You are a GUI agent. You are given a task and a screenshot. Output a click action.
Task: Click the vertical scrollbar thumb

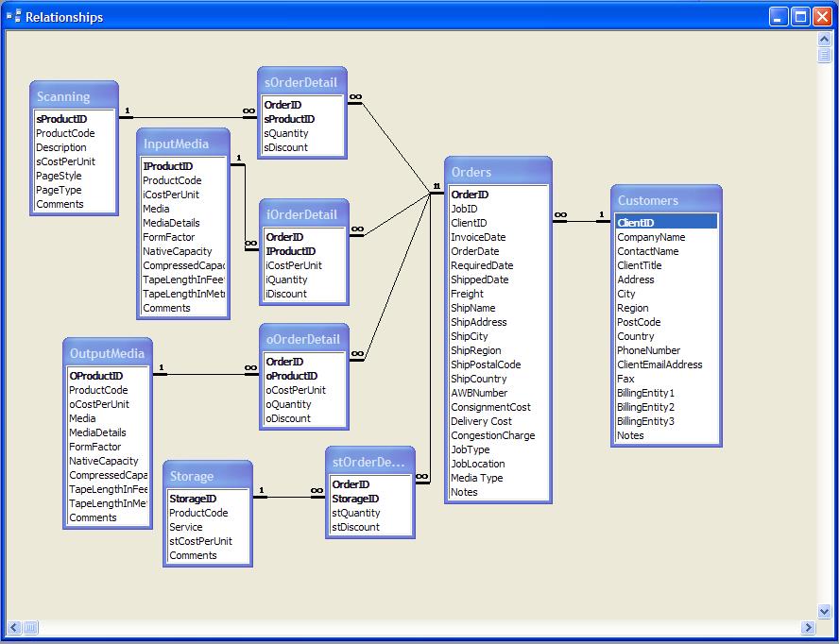coord(824,55)
